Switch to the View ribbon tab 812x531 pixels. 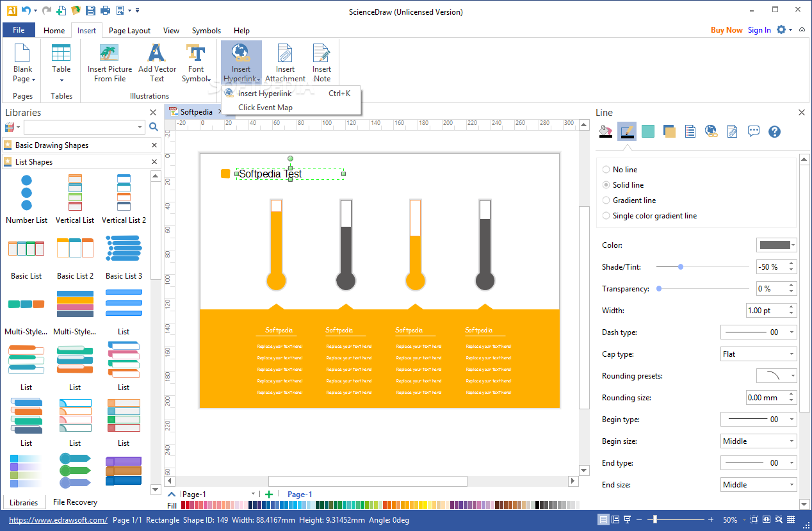click(x=171, y=31)
